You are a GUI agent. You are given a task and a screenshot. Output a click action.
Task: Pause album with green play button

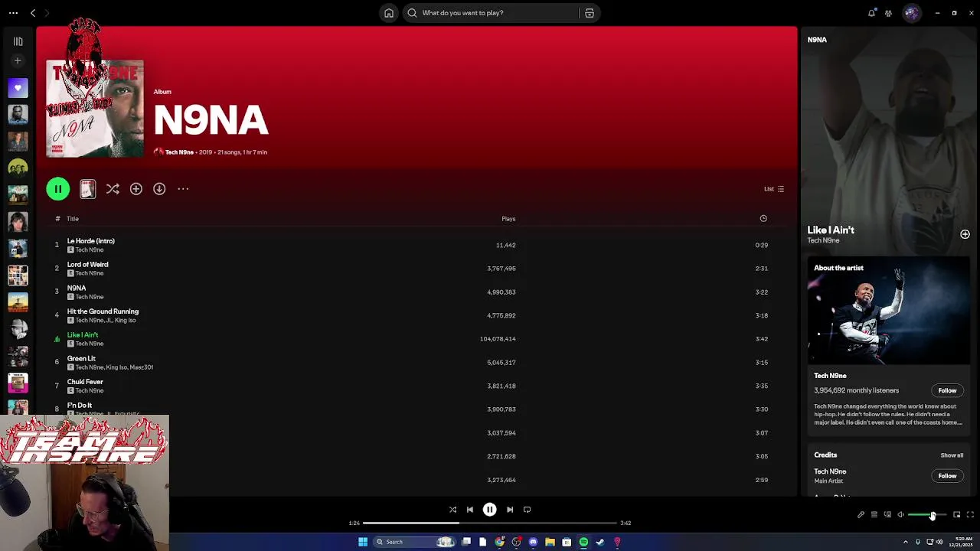[58, 189]
